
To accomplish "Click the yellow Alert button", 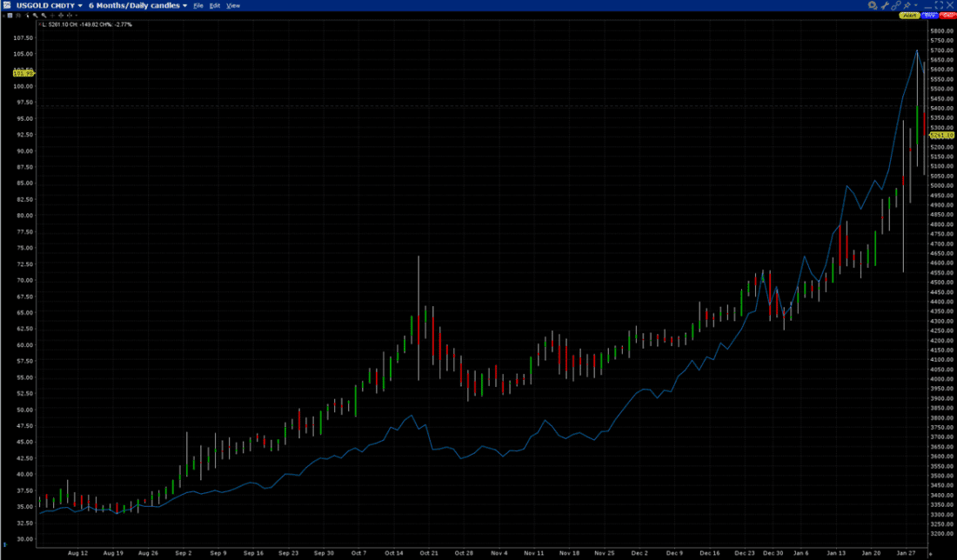I will (x=910, y=16).
